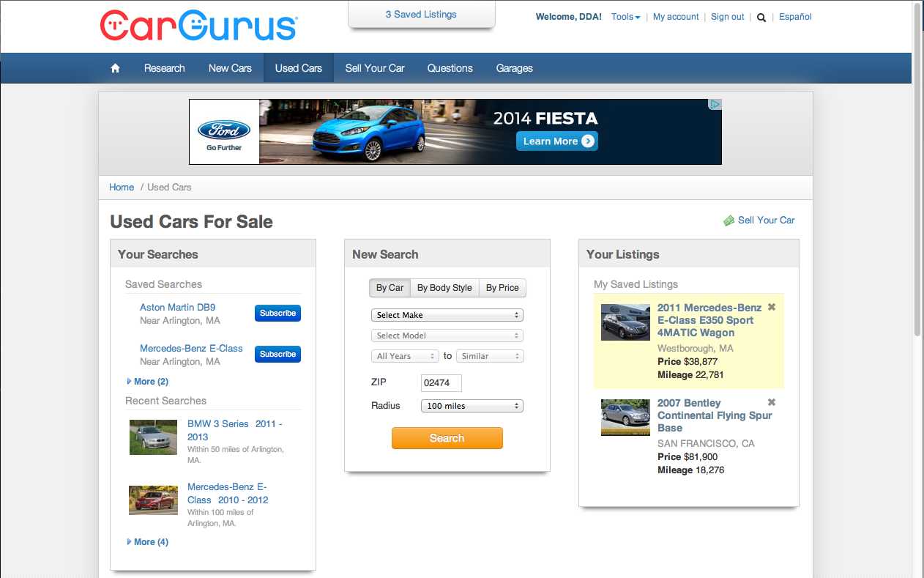
Task: Click the Sign out link
Action: [728, 17]
